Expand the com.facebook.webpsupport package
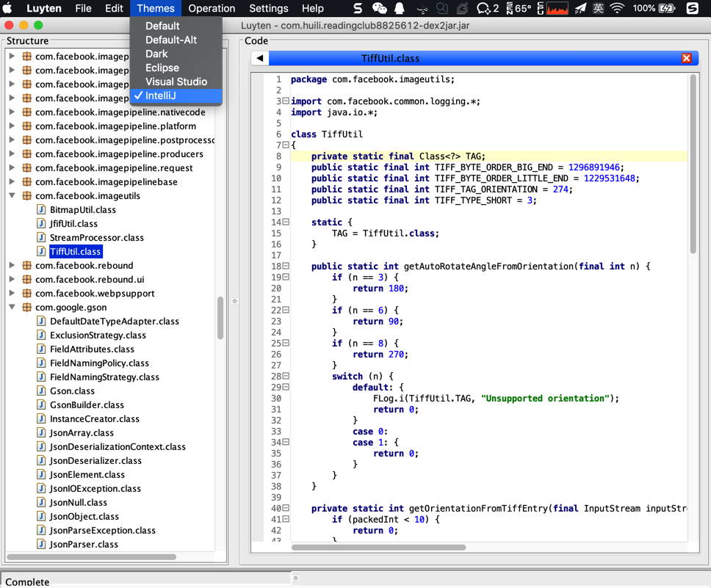Image resolution: width=711 pixels, height=588 pixels. [x=12, y=294]
